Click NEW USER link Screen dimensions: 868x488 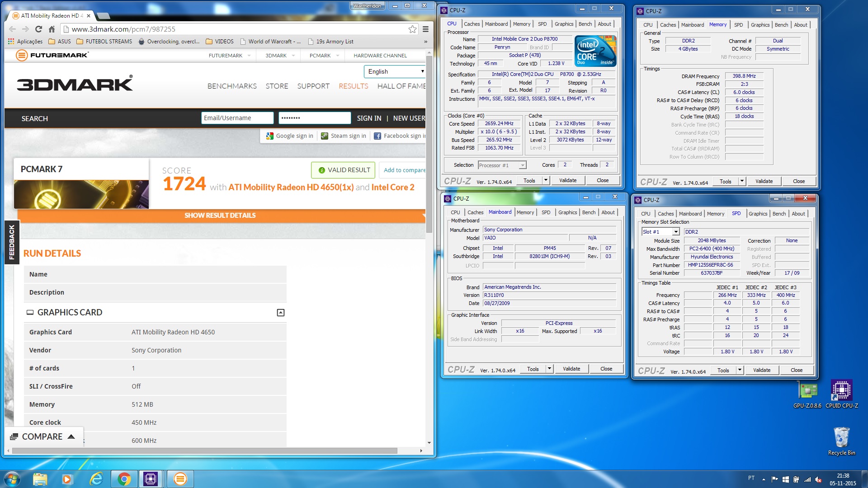pyautogui.click(x=409, y=118)
